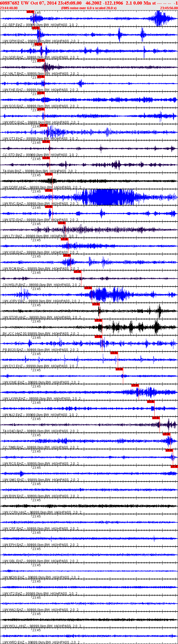The height and width of the screenshot is (644, 178).
Task: Click the BK.JCC.HHZ station label
Action: tap(41, 334)
